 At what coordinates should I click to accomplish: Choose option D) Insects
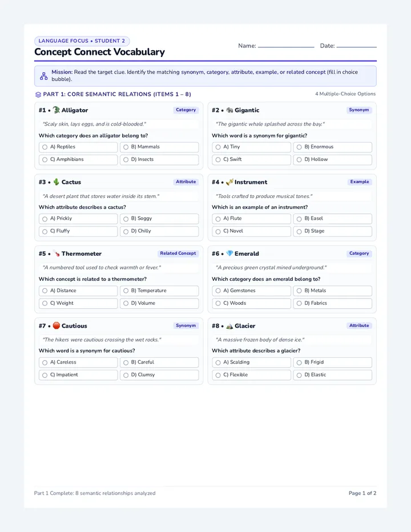coord(159,159)
